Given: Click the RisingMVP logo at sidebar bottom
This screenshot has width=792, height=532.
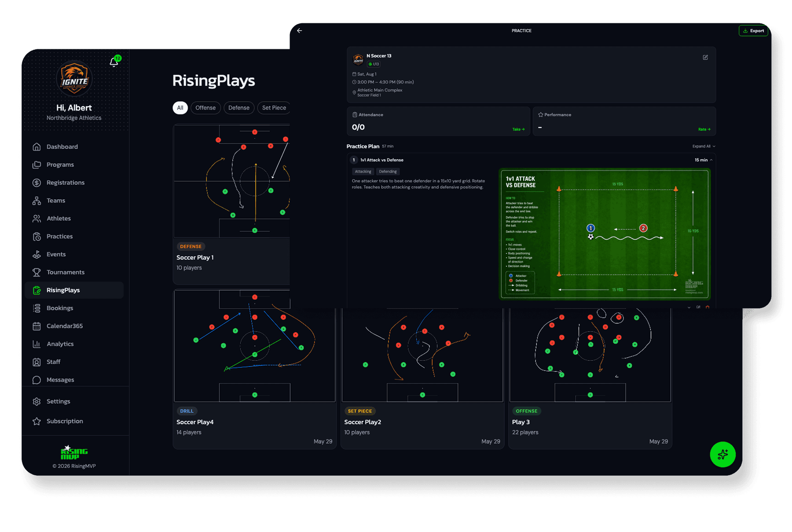Looking at the screenshot, I should pos(74,452).
